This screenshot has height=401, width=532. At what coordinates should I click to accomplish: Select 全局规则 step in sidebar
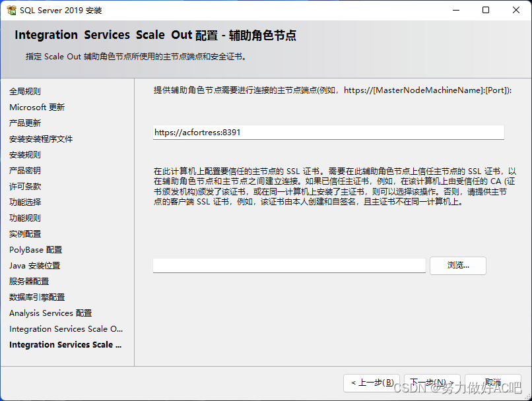25,92
